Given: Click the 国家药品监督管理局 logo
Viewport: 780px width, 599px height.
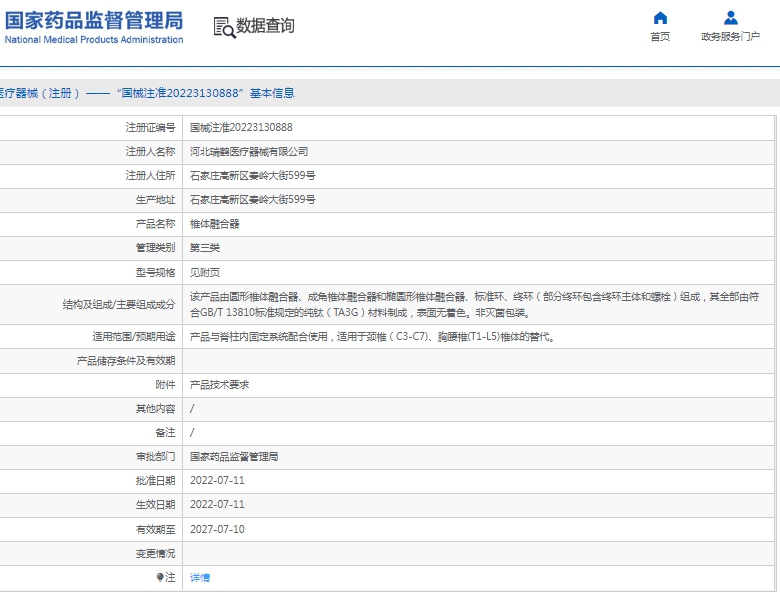Looking at the screenshot, I should coord(94,27).
